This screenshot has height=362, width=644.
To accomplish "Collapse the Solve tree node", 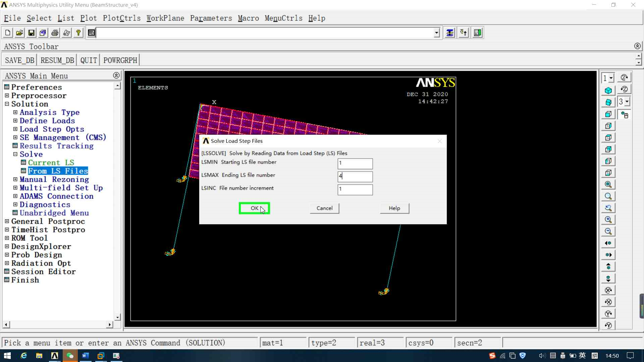I will pyautogui.click(x=15, y=154).
